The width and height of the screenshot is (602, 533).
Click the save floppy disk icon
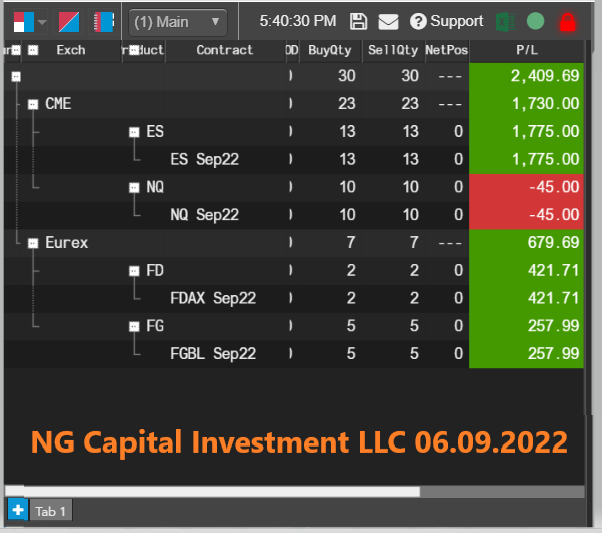click(359, 21)
